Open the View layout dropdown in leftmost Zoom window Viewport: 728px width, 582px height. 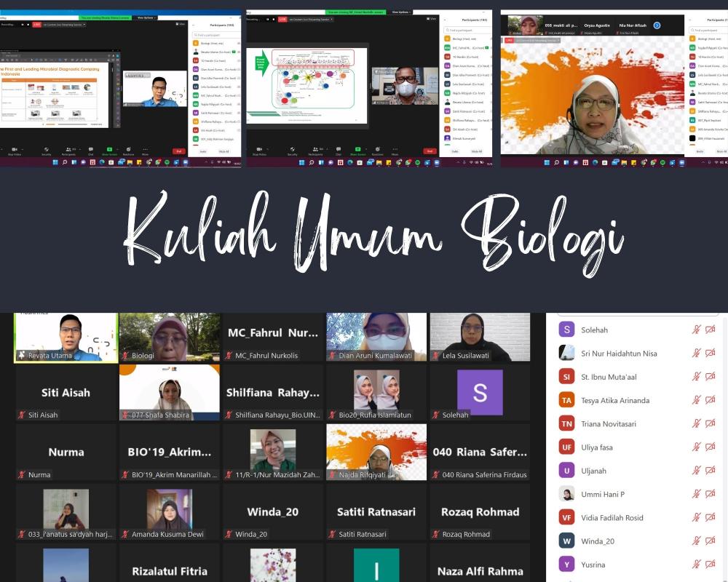(x=180, y=24)
